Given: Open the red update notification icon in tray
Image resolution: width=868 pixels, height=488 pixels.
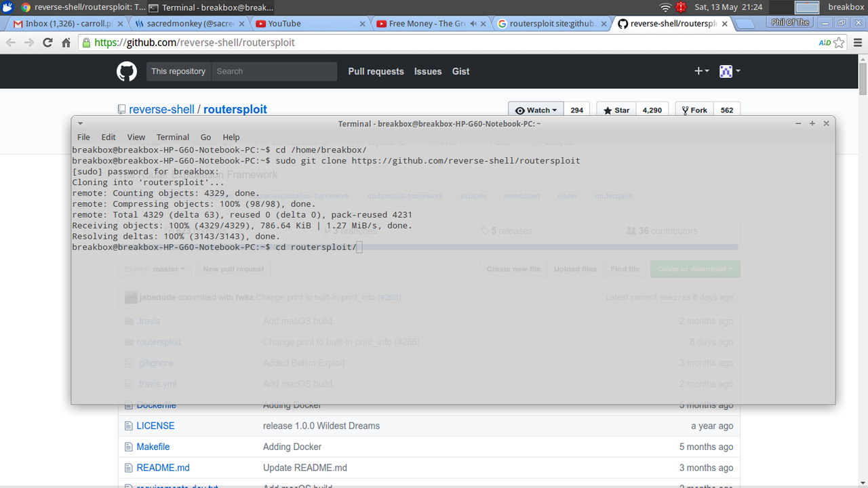Looking at the screenshot, I should click(681, 8).
